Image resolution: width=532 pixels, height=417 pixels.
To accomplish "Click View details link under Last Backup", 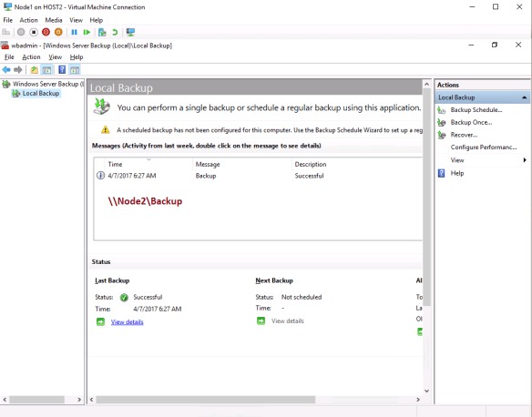I will click(128, 321).
